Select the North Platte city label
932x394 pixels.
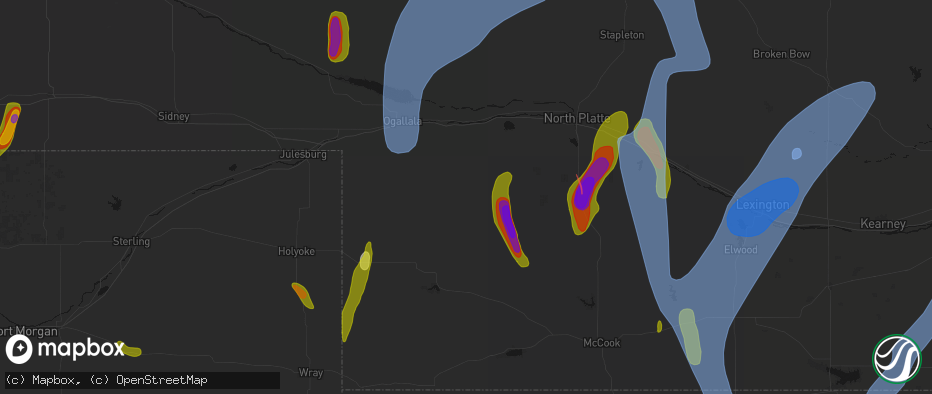(577, 118)
